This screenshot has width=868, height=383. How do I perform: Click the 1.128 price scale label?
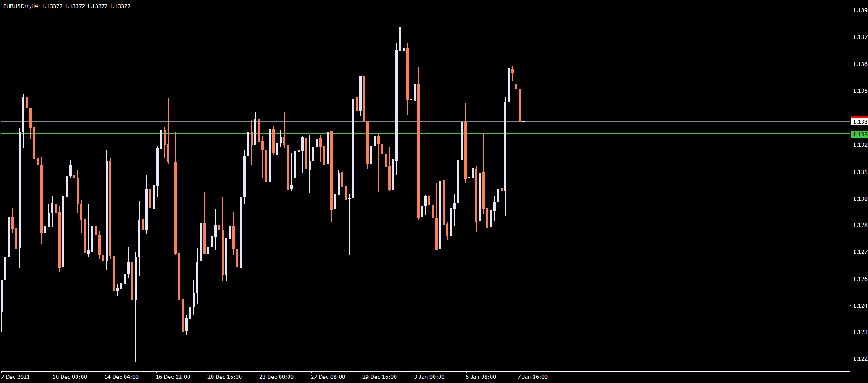coord(860,225)
